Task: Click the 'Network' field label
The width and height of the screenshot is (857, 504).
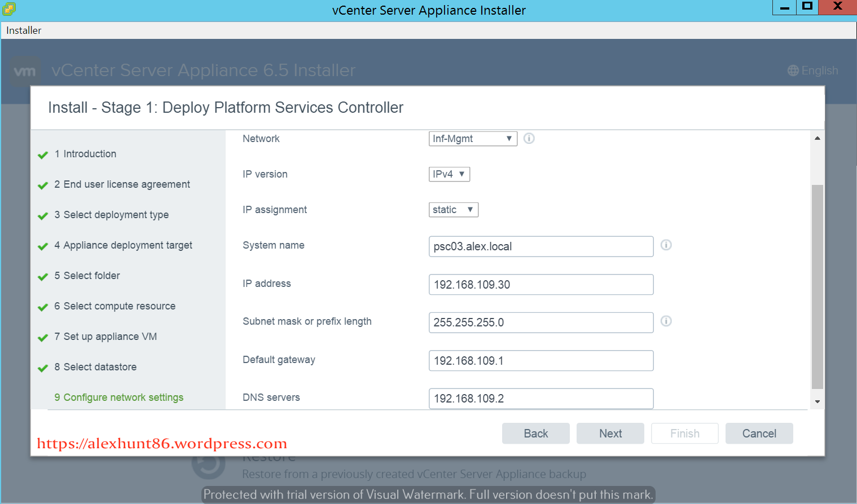Action: point(261,139)
